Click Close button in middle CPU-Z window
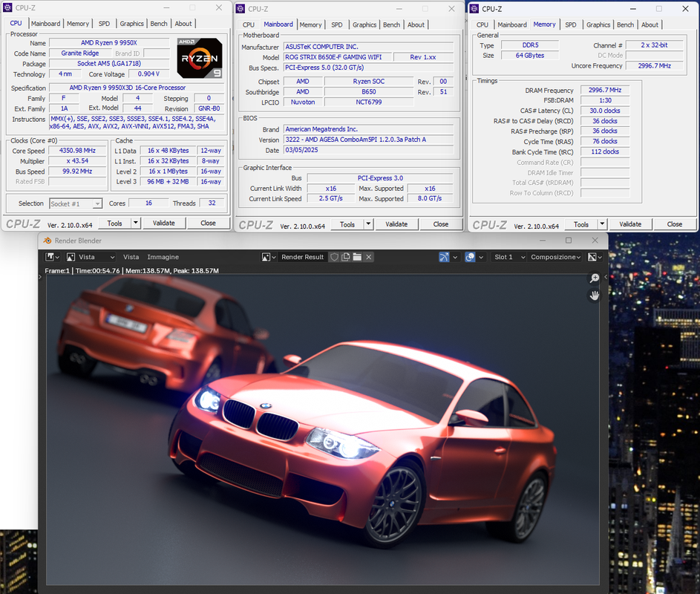 pos(441,224)
